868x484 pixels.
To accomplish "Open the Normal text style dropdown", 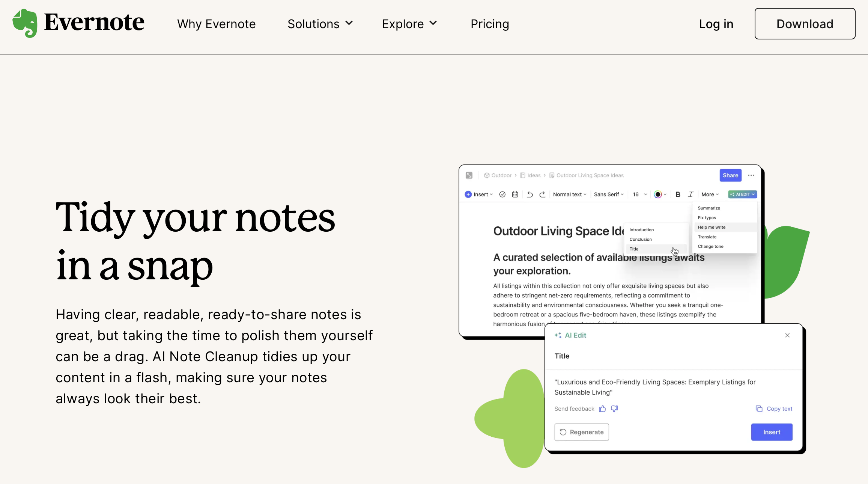I will [570, 195].
